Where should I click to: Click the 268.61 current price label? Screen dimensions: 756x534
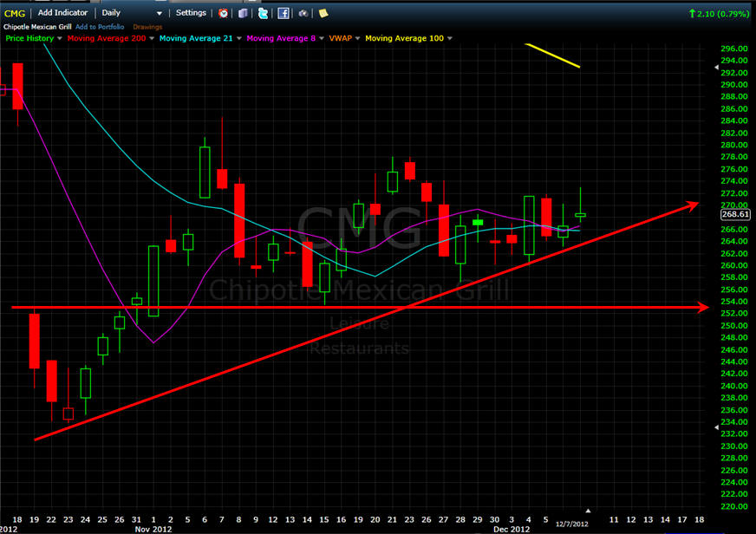(738, 214)
